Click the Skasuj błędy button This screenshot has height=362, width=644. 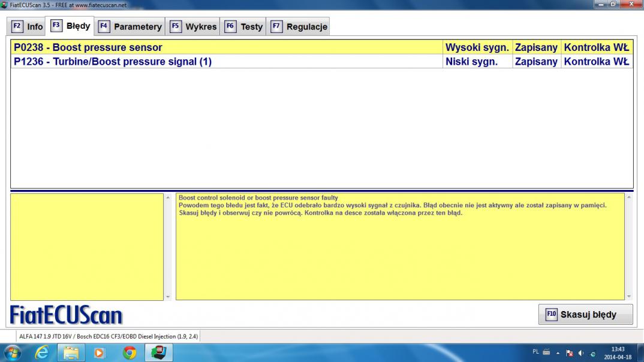(x=585, y=315)
